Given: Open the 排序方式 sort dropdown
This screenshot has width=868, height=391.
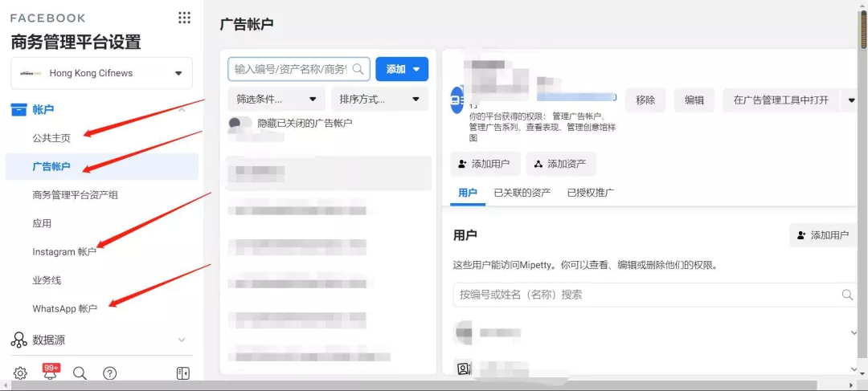Looking at the screenshot, I should tap(379, 100).
